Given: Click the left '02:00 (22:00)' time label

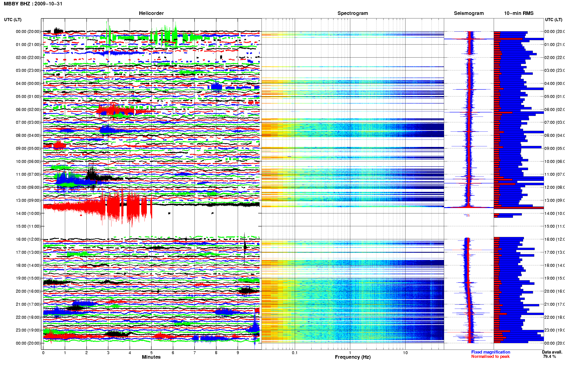Looking at the screenshot, I should point(28,58).
